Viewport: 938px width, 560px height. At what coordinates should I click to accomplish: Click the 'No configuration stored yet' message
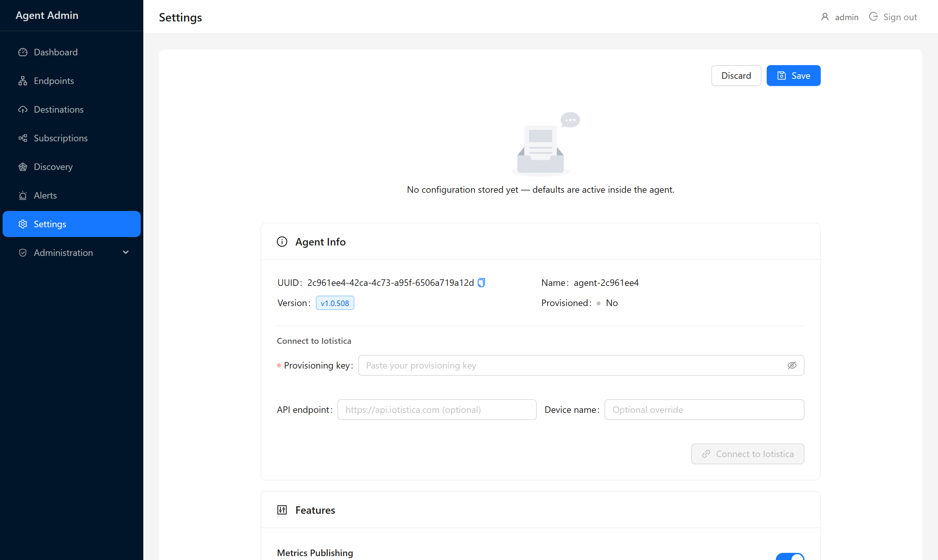[541, 189]
